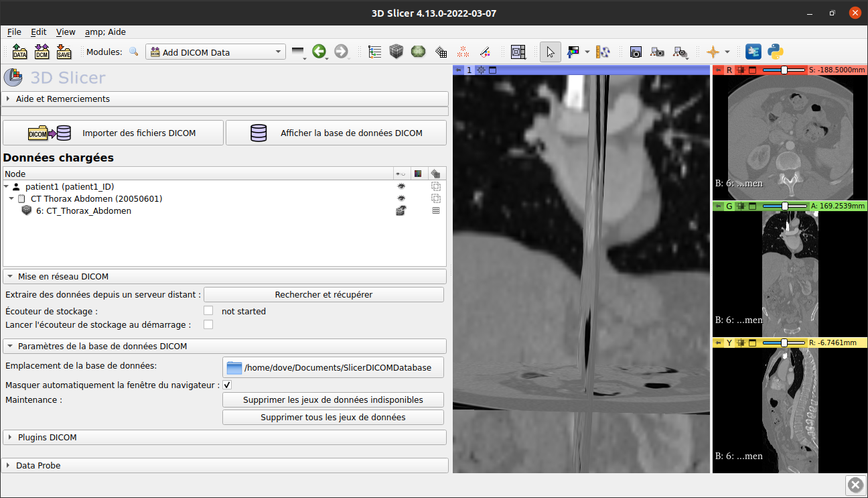
Task: Save the scene using the SAVE toolbar icon
Action: [x=64, y=51]
